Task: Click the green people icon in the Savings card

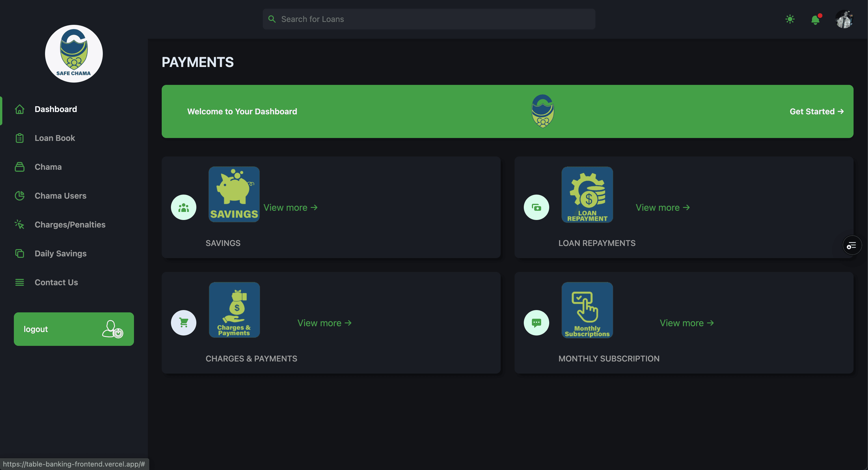Action: pyautogui.click(x=184, y=208)
